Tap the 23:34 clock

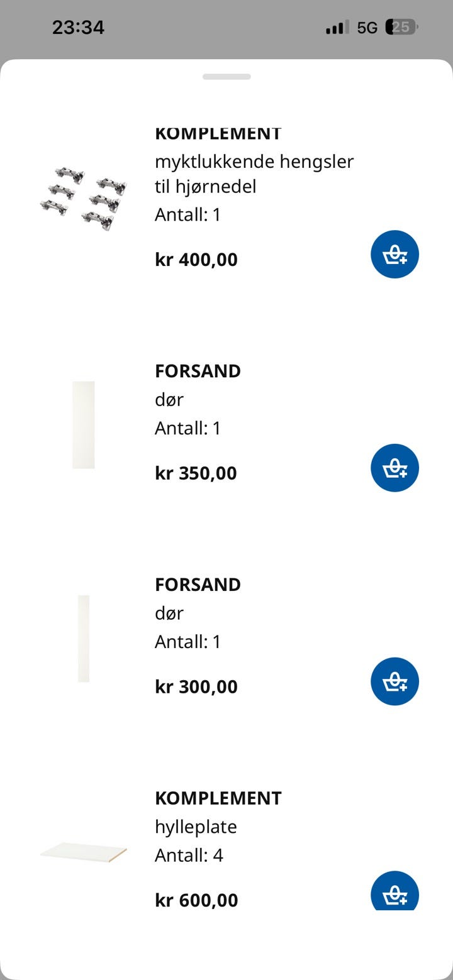coord(78,28)
